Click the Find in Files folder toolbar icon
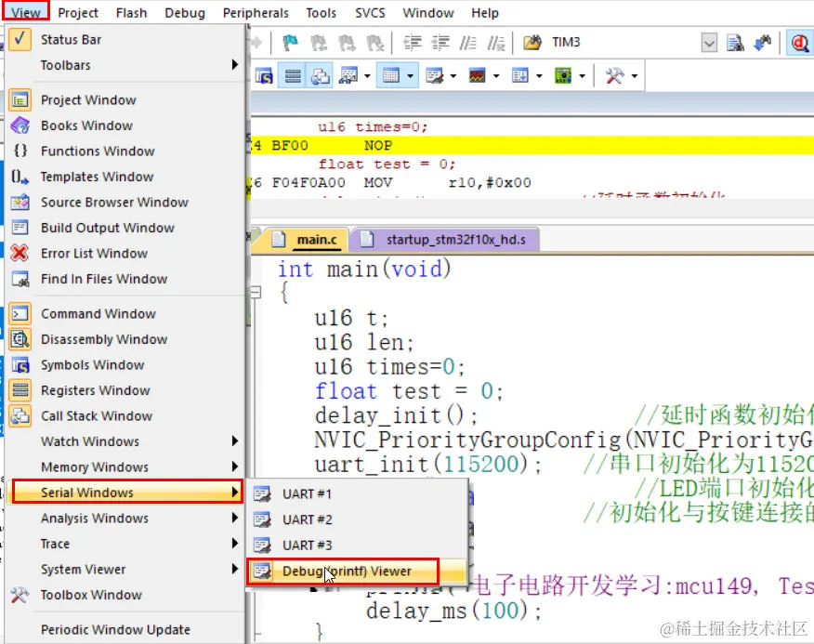Screen dimensions: 814x644 click(x=532, y=43)
